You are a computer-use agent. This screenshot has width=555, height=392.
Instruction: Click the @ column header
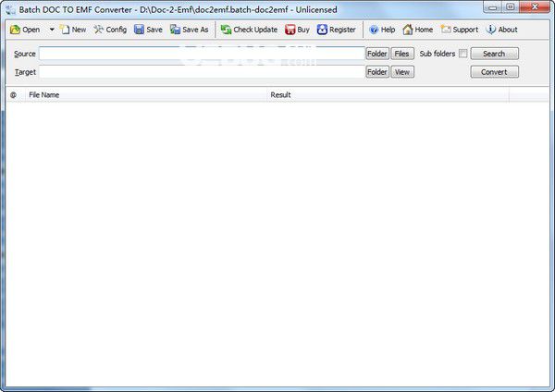tap(15, 95)
